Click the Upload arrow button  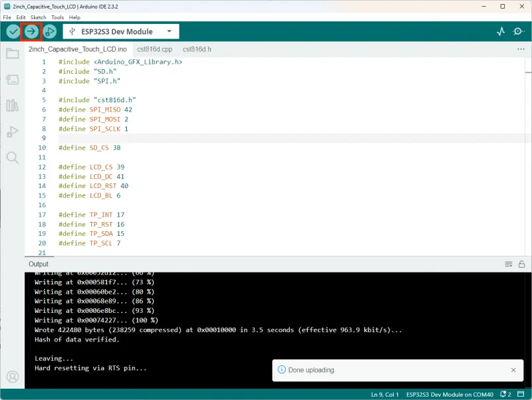31,31
